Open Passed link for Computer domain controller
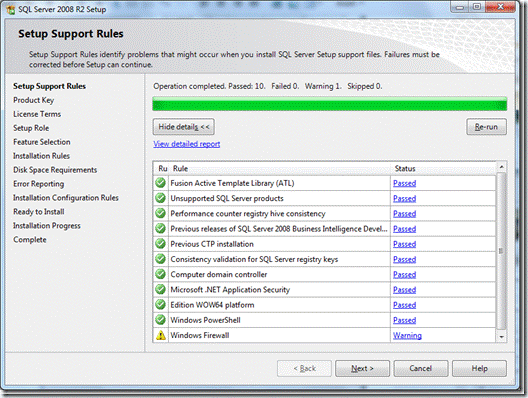Image resolution: width=528 pixels, height=398 pixels. pyautogui.click(x=404, y=274)
